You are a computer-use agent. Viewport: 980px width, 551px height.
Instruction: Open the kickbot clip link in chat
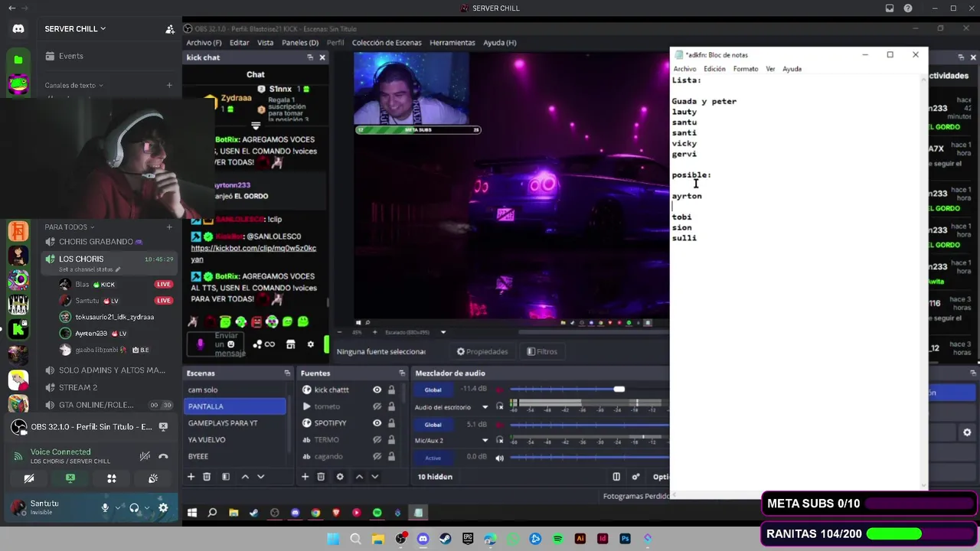pos(253,253)
